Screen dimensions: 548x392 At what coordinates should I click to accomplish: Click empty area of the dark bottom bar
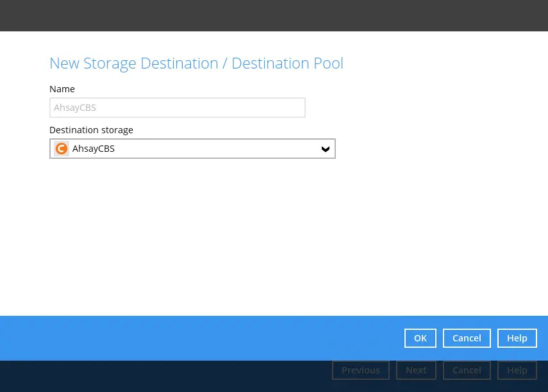pos(160,377)
